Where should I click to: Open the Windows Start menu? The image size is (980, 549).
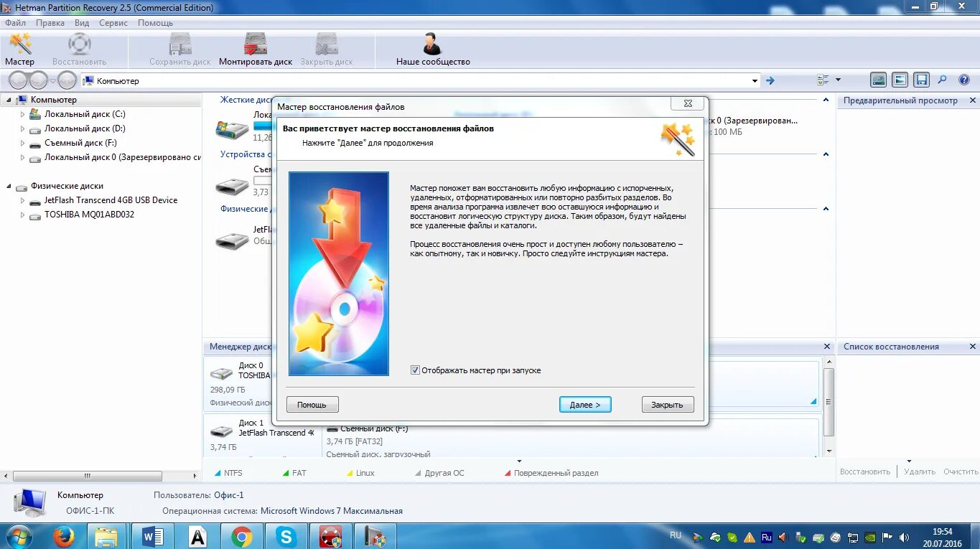tap(19, 536)
